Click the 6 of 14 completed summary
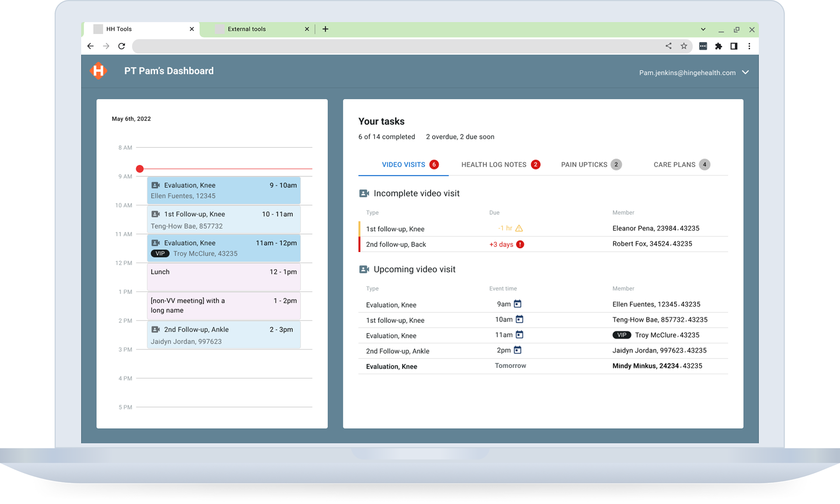 (387, 136)
